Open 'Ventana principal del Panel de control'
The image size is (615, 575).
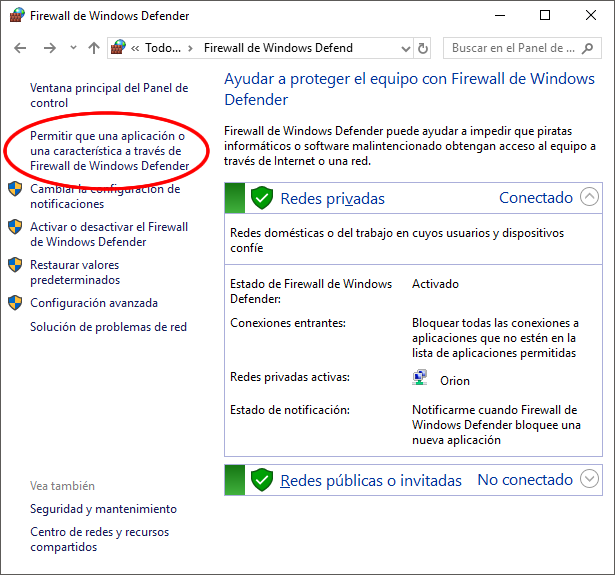[109, 95]
